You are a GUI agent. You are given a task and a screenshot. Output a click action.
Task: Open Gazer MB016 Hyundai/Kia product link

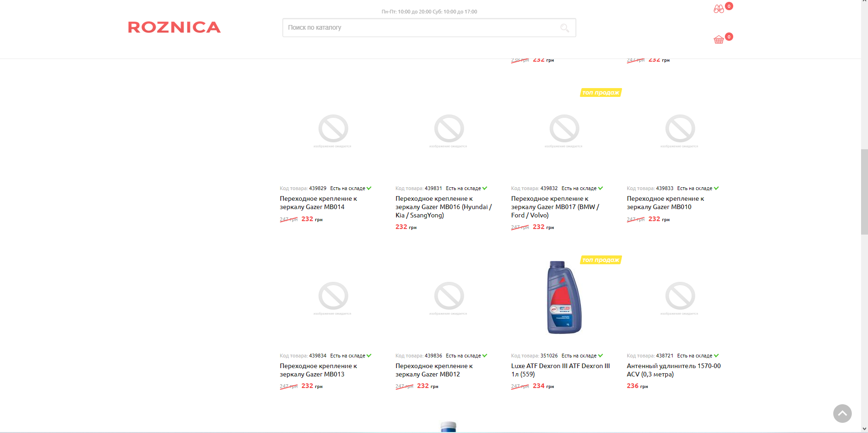point(443,207)
